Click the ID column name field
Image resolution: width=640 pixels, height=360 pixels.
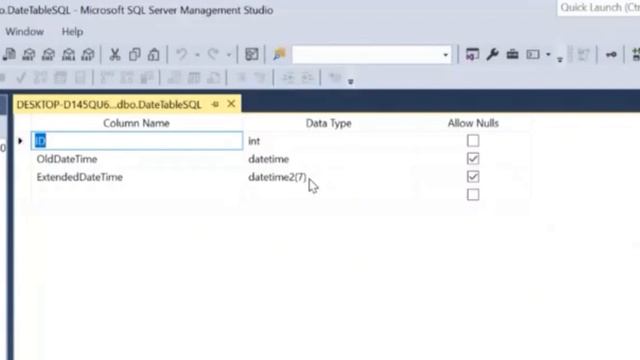point(137,141)
